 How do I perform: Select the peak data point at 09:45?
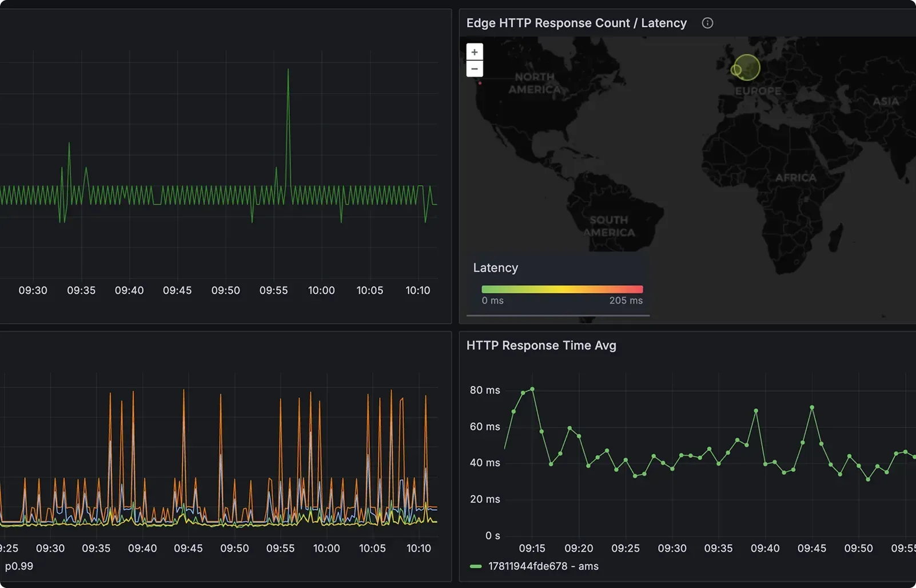pyautogui.click(x=812, y=407)
